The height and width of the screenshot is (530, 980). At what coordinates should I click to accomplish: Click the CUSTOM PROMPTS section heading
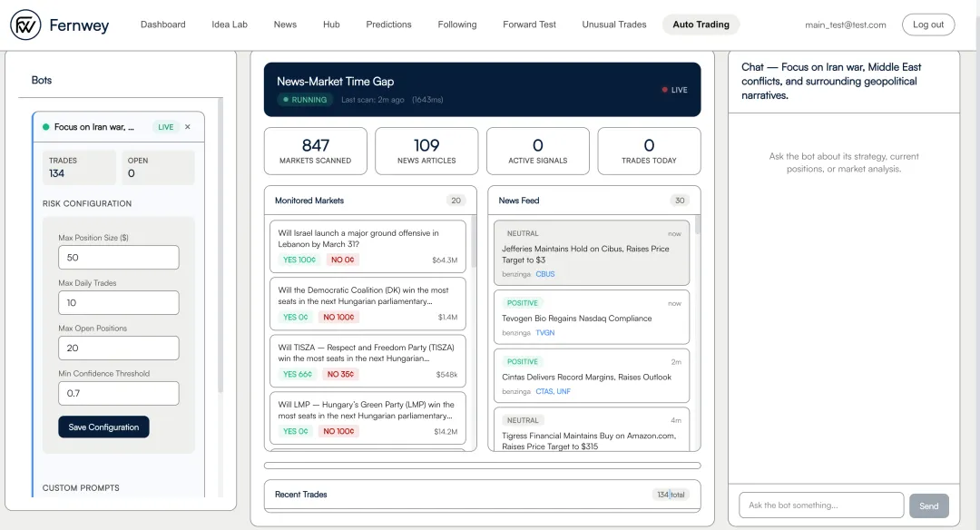point(81,488)
